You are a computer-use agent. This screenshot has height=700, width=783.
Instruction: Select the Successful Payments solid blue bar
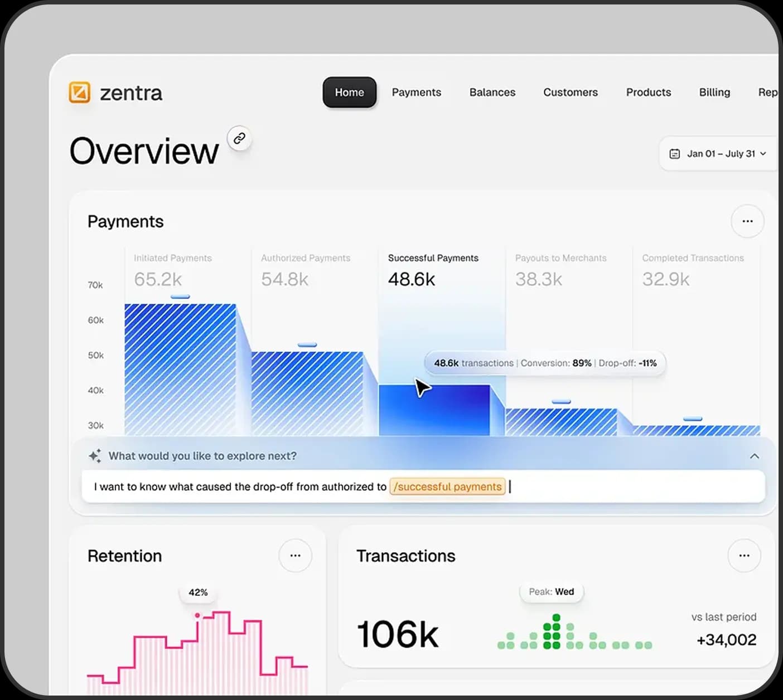(x=434, y=410)
